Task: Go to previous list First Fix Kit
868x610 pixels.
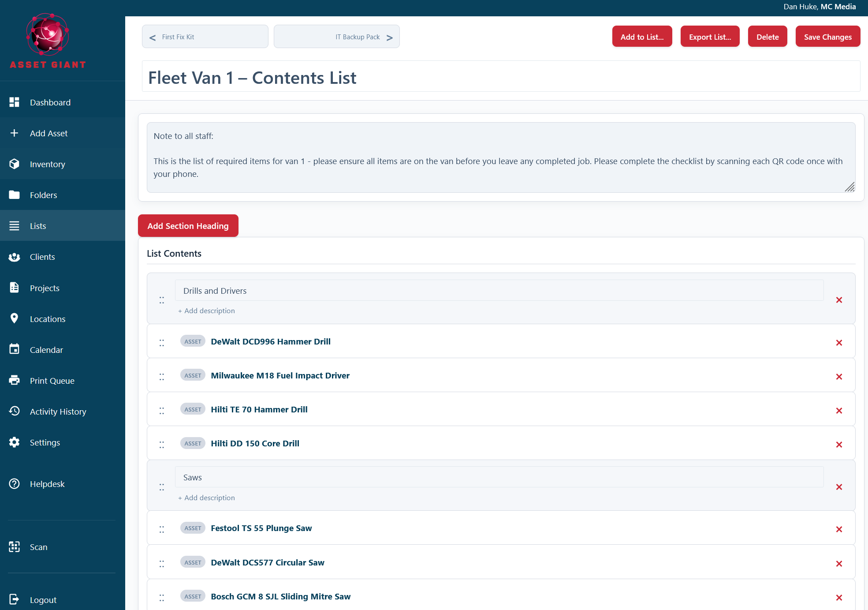Action: click(x=205, y=37)
